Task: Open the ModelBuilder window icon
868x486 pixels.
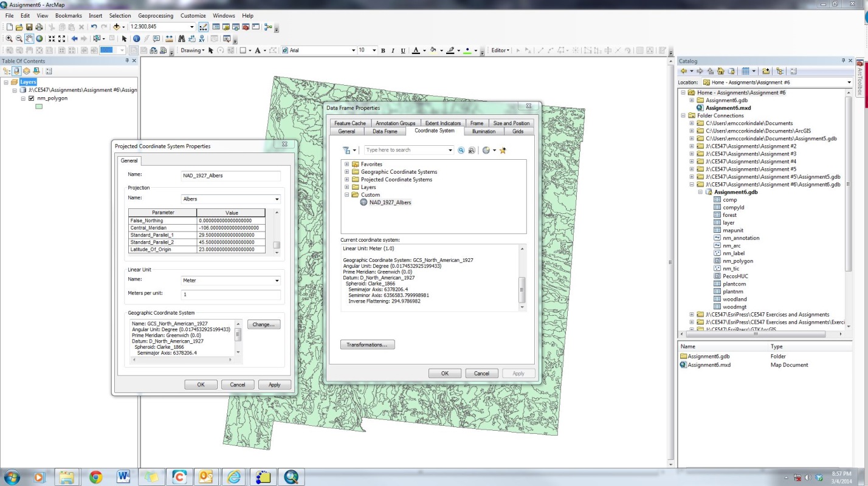Action: pyautogui.click(x=268, y=27)
